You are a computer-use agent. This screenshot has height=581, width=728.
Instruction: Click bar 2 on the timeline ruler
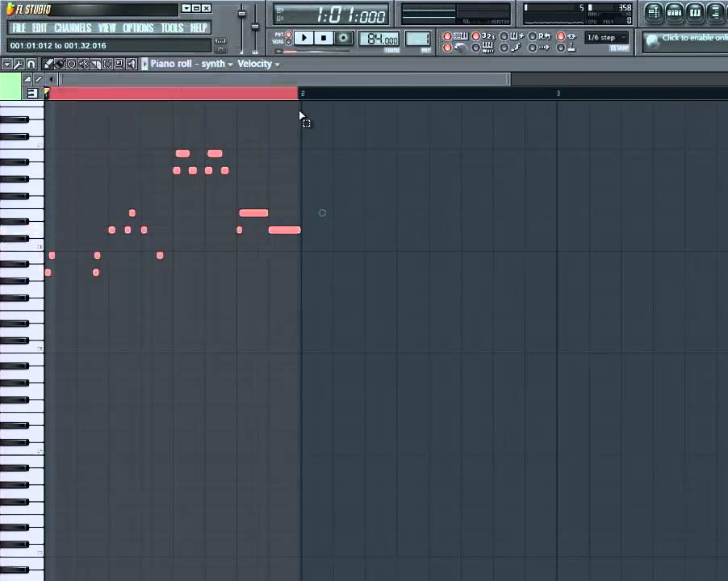[303, 94]
